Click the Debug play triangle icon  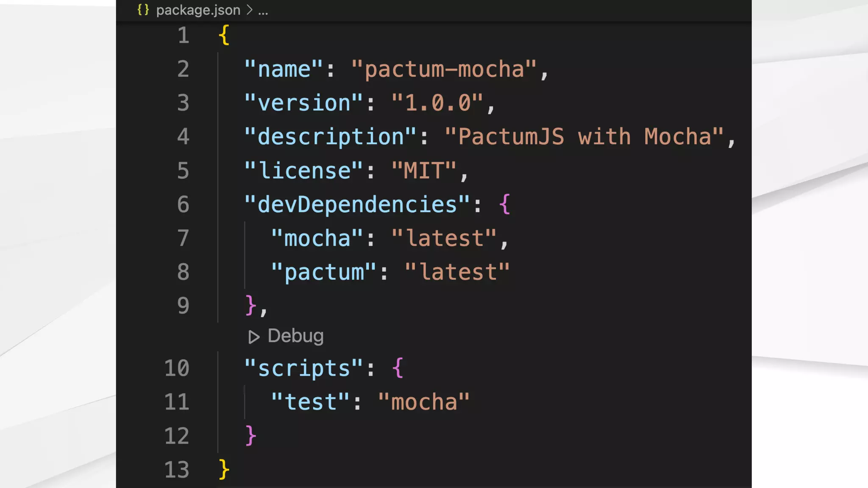(253, 337)
